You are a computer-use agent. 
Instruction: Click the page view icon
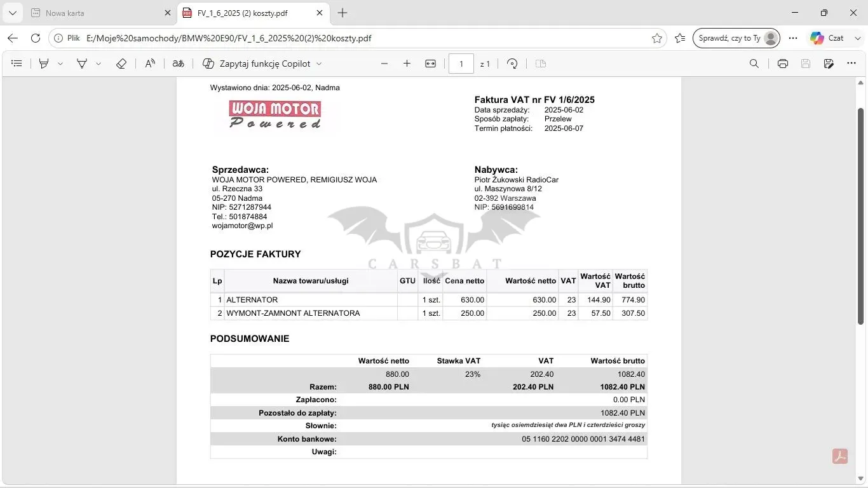coord(541,64)
